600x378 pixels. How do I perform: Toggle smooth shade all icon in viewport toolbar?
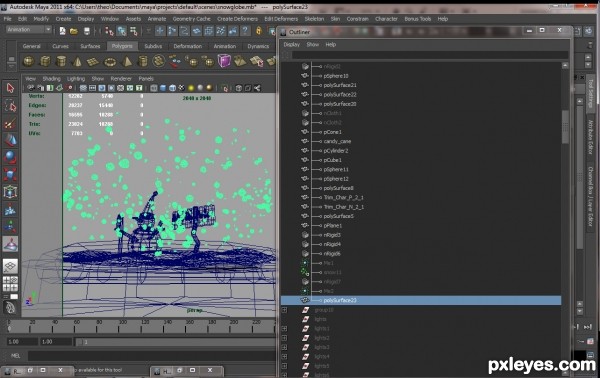point(163,88)
